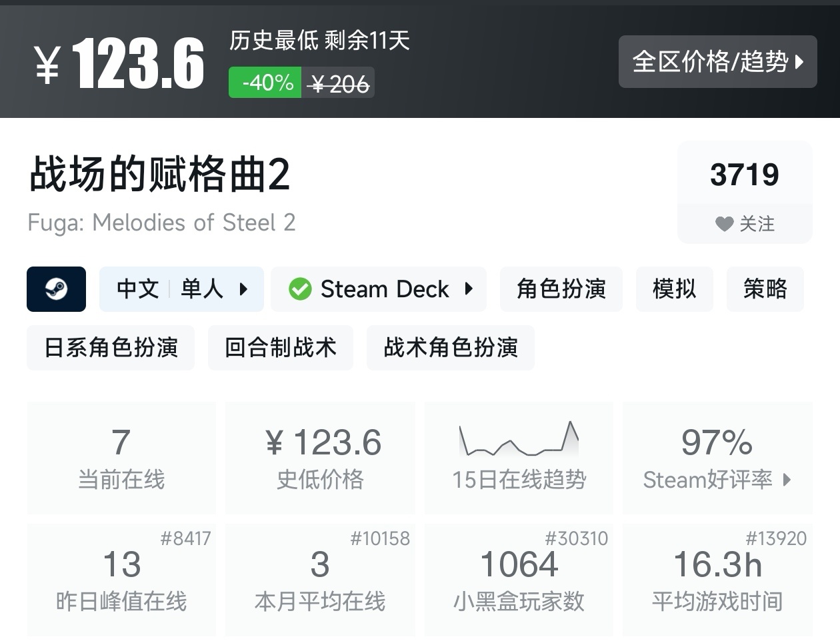Click the #30310 rank label

tap(577, 538)
